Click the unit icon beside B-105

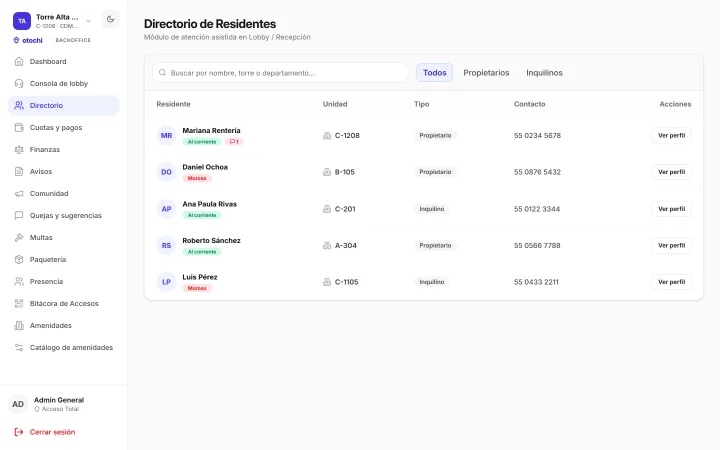click(x=327, y=172)
